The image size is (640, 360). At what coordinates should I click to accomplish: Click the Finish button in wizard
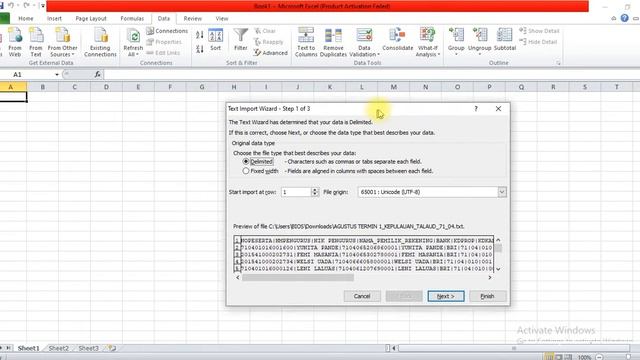click(x=487, y=296)
